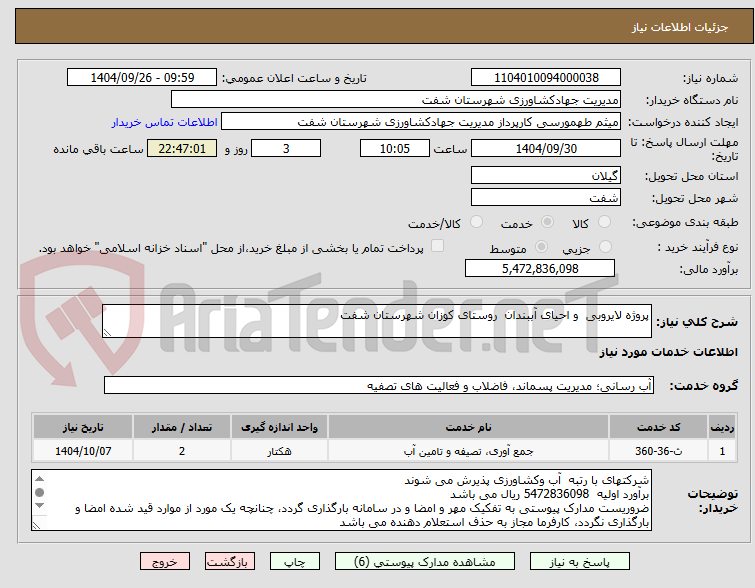Click the remaining time field 22:47:01
The image size is (755, 588).
click(x=182, y=148)
